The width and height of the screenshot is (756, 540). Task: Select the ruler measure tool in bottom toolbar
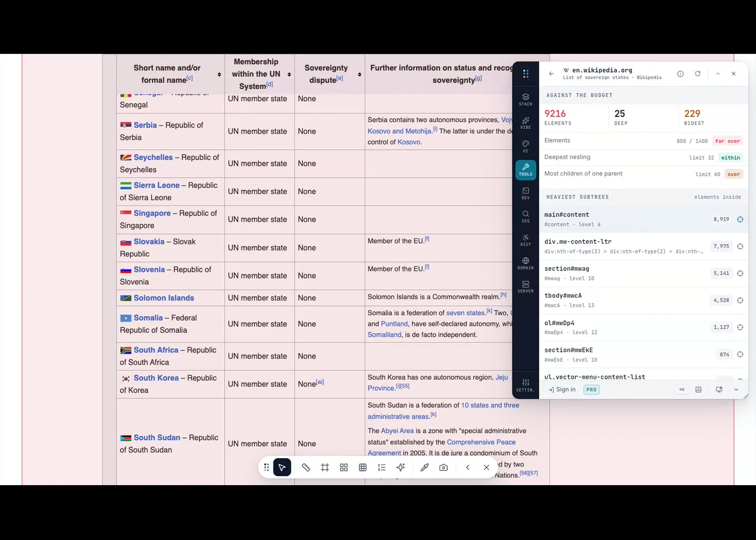click(x=306, y=467)
